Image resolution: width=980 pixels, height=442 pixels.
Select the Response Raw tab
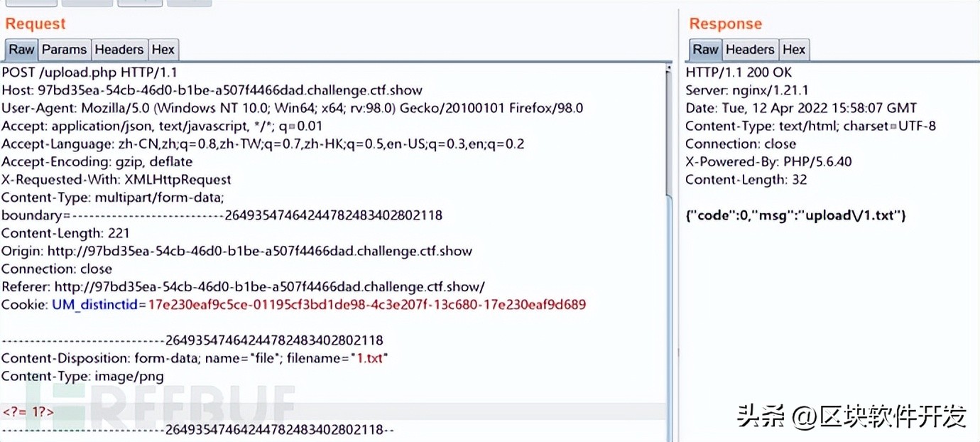click(705, 50)
